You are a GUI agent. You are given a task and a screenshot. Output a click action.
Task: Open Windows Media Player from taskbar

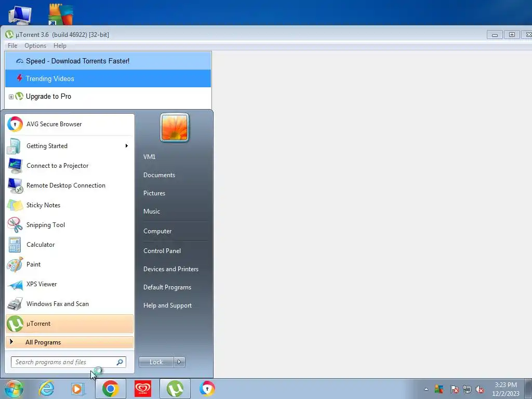click(78, 389)
